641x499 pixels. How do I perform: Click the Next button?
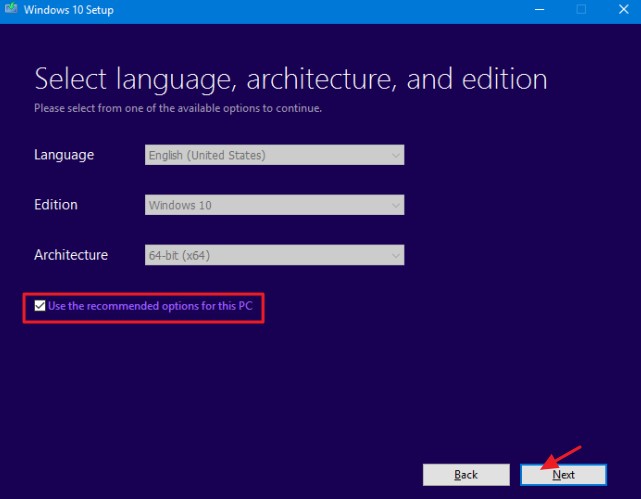click(x=563, y=475)
